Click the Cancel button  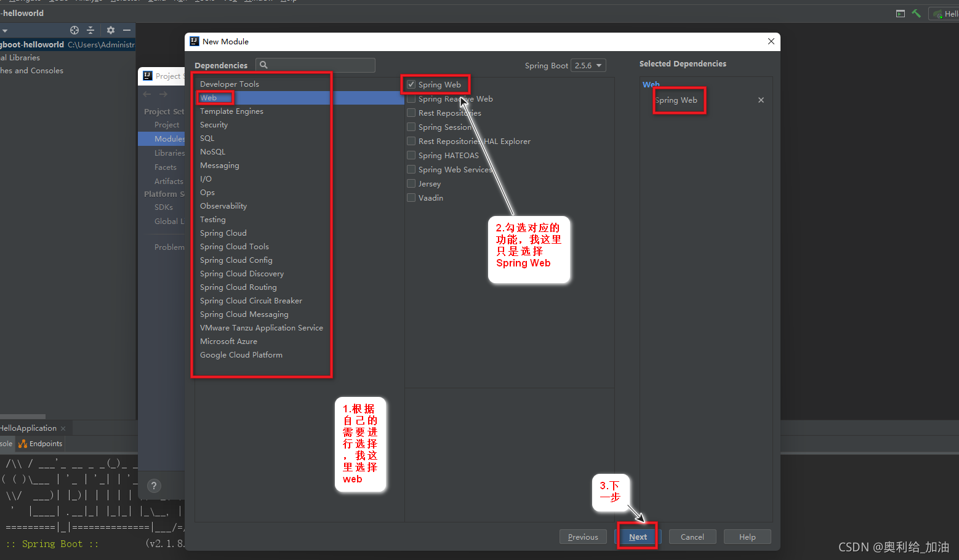point(692,537)
